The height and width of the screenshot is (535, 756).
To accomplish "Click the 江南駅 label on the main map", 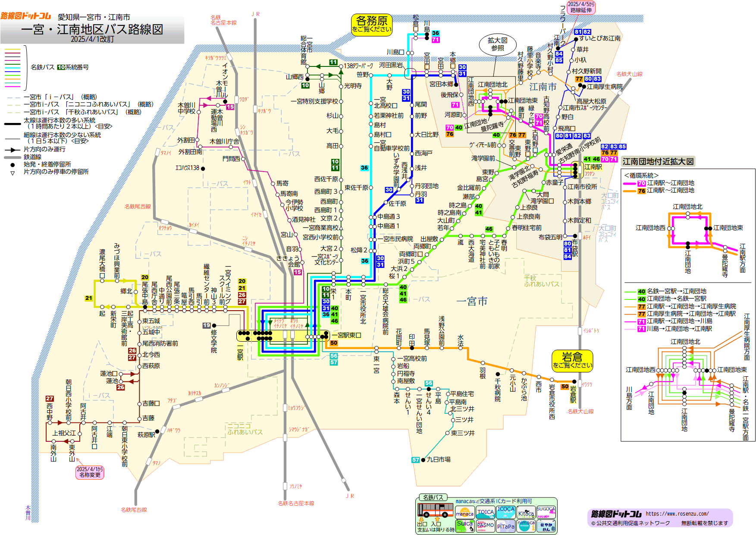I will click(x=593, y=167).
